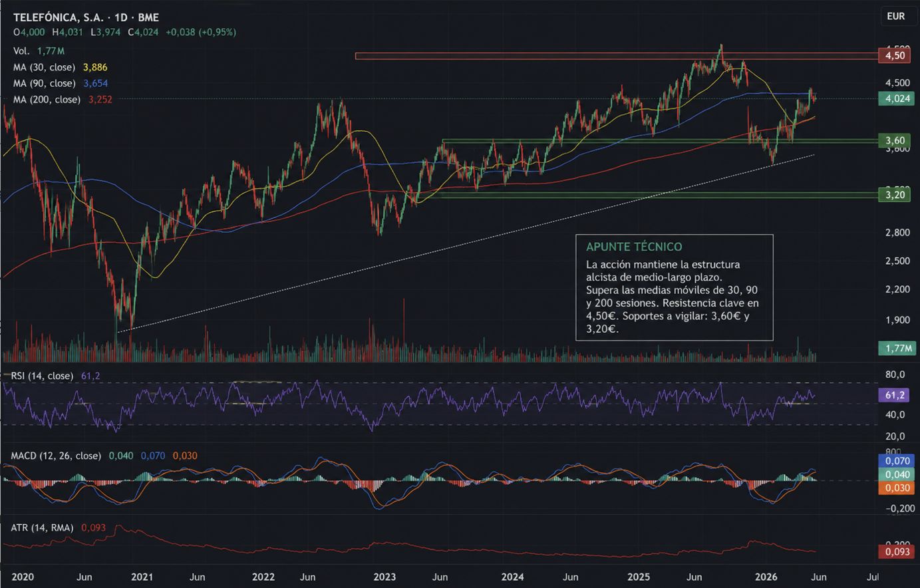Click the 20,0 RSI scale label

895,436
